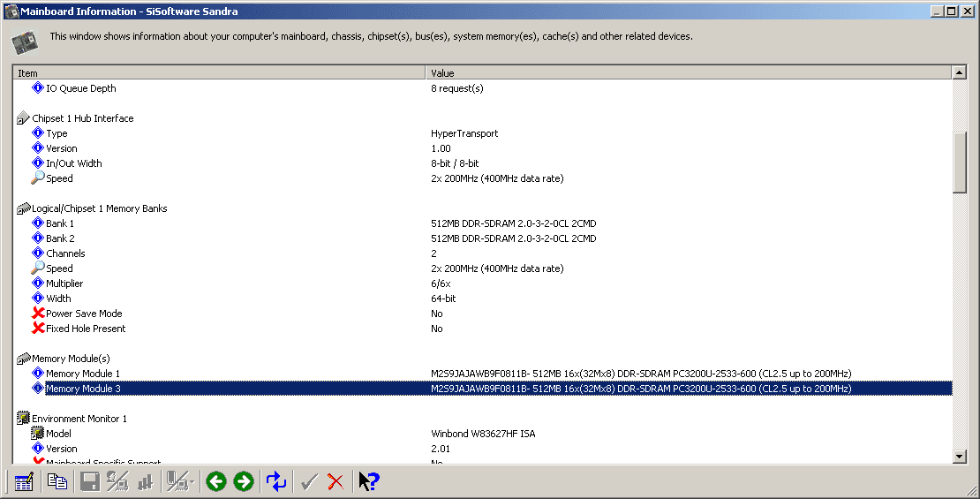This screenshot has height=499, width=980.
Task: Click the grey checkmark OK icon
Action: [309, 481]
